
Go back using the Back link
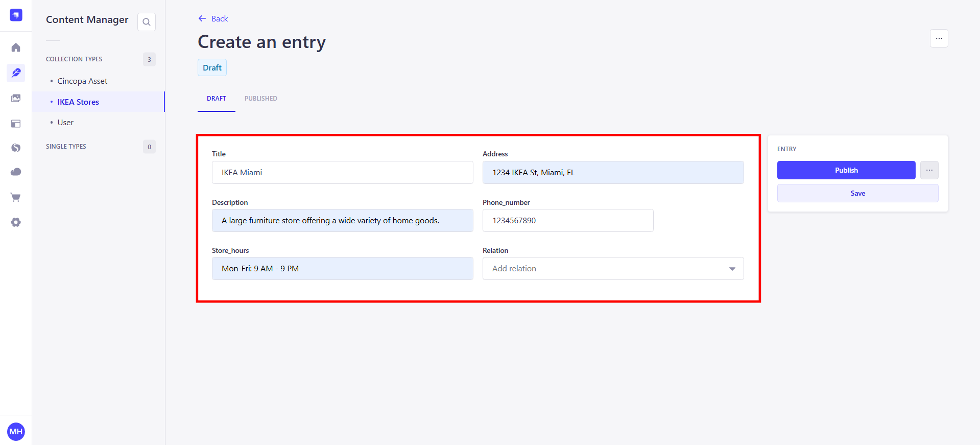(x=213, y=19)
